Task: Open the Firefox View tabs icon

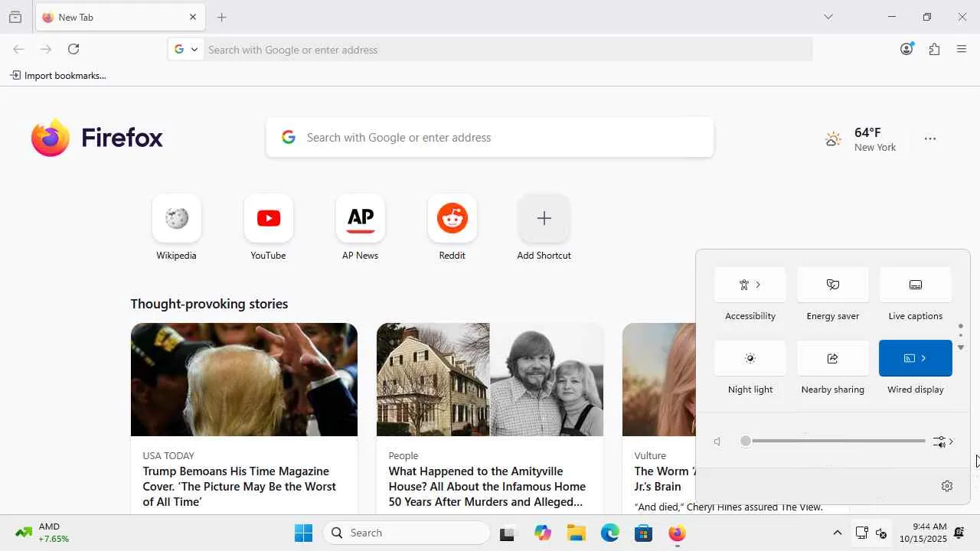Action: 15,17
